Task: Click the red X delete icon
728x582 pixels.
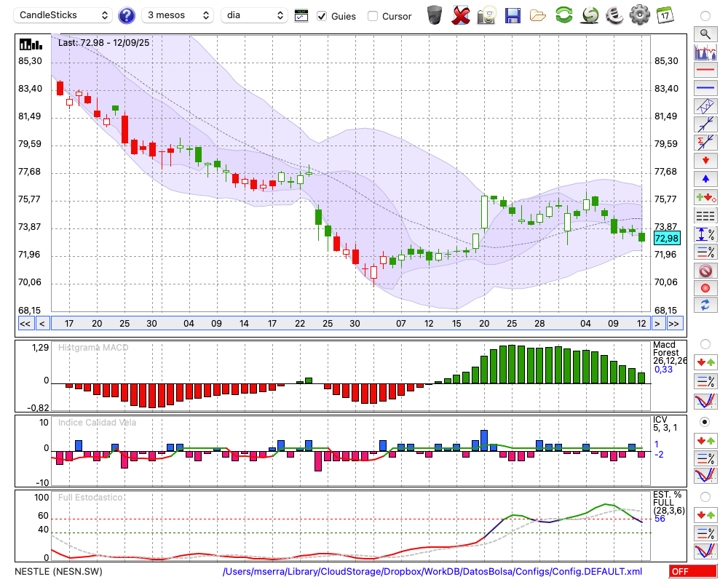Action: coord(461,15)
